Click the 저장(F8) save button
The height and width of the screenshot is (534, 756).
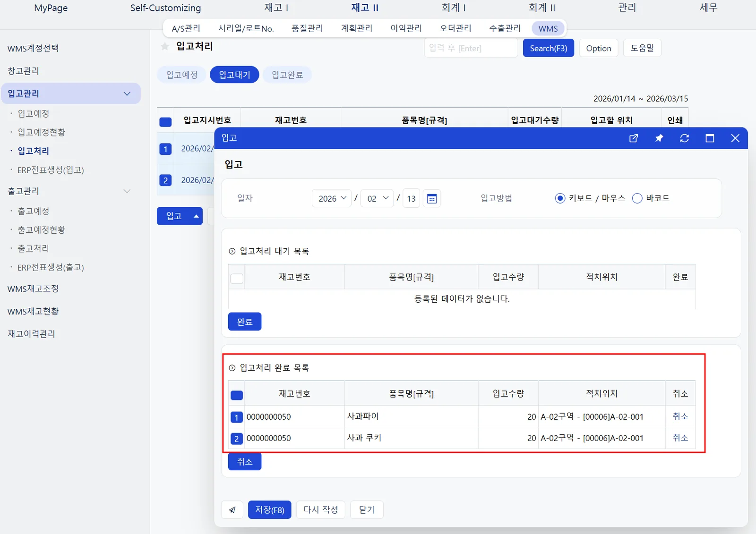point(270,510)
